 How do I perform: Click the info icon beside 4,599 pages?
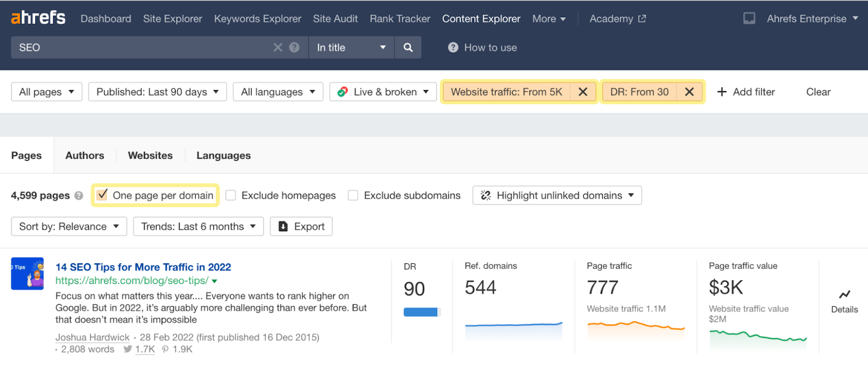pyautogui.click(x=79, y=196)
